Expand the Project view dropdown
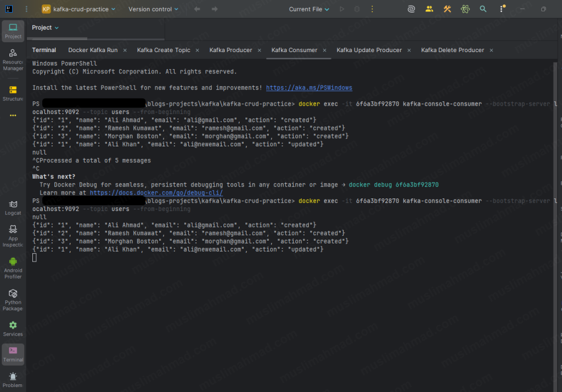The width and height of the screenshot is (562, 392). point(45,27)
